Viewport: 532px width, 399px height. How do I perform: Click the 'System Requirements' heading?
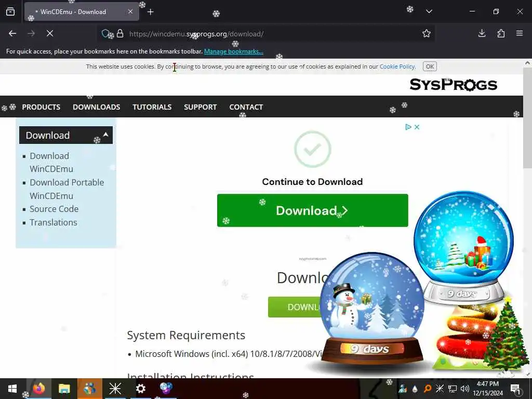[x=186, y=335]
